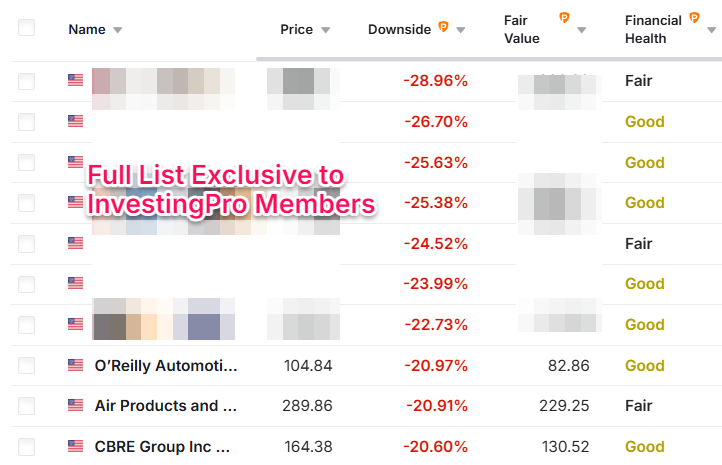Click the Fair Value column header label

tap(522, 29)
